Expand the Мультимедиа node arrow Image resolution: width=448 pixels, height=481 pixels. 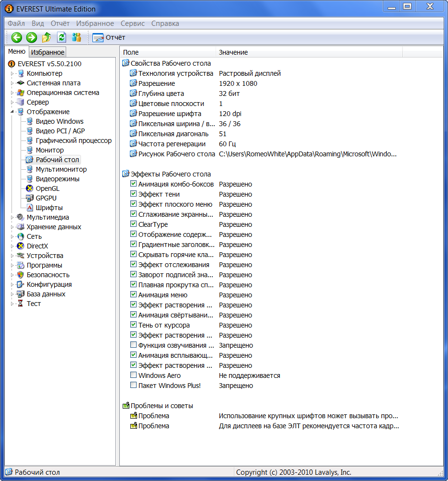tap(12, 218)
